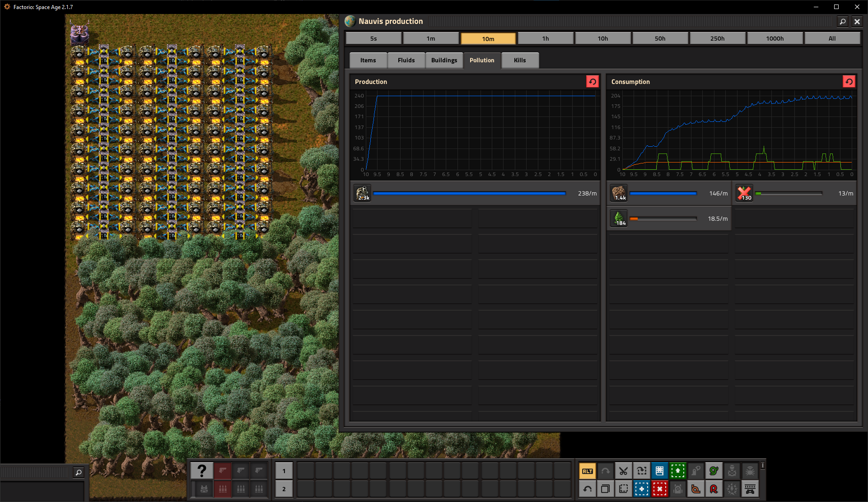Click the greyed-out Redo arrow shortcut
The width and height of the screenshot is (868, 502).
coord(605,471)
